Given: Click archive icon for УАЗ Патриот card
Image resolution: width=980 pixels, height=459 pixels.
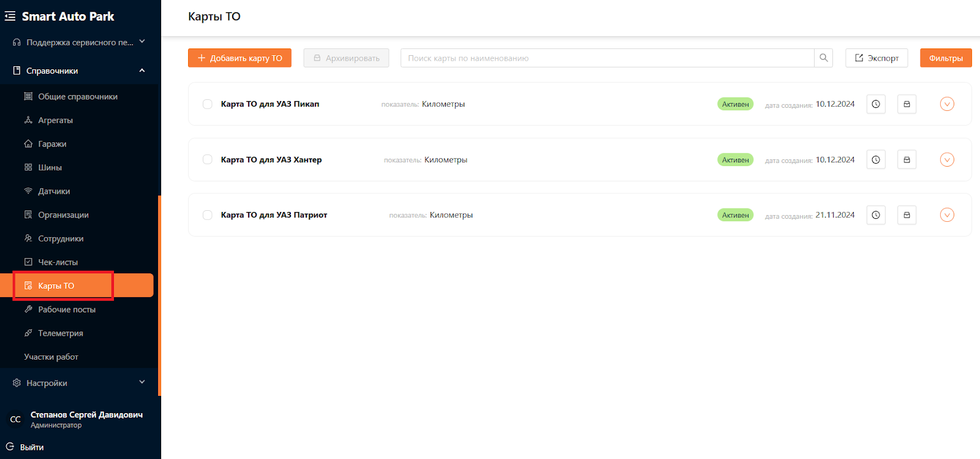Looking at the screenshot, I should click(x=907, y=215).
